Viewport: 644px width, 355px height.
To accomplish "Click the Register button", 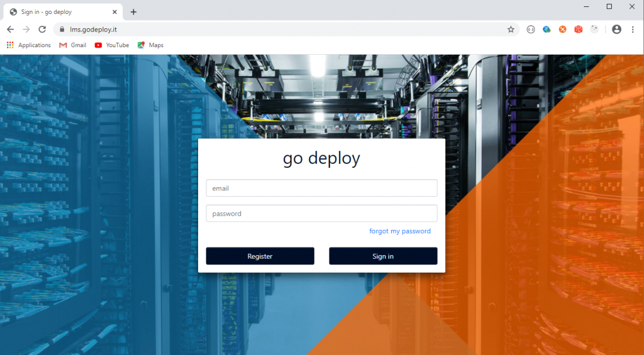I will [x=260, y=256].
